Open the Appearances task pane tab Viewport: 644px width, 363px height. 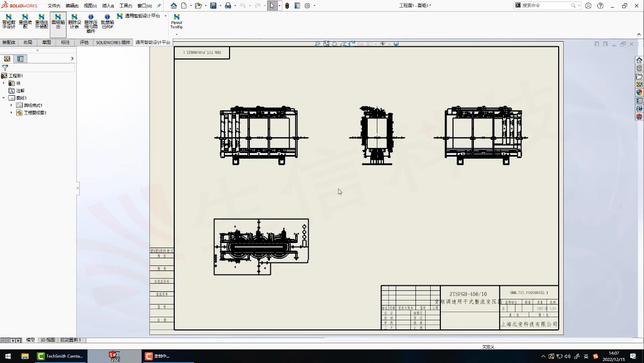639,93
